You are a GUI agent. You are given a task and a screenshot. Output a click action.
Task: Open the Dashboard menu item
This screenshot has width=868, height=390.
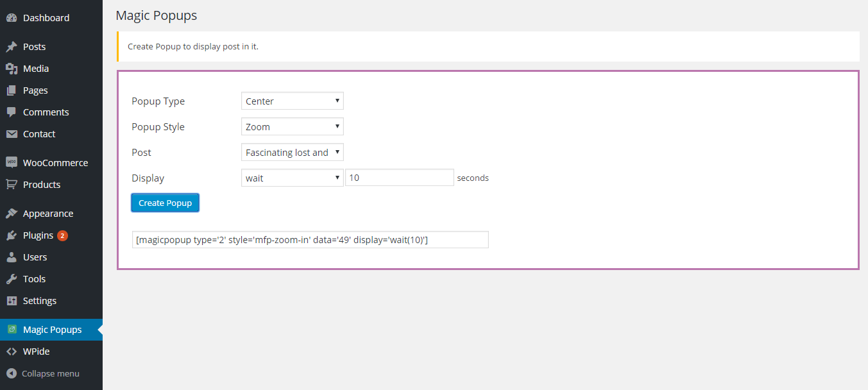click(51, 18)
